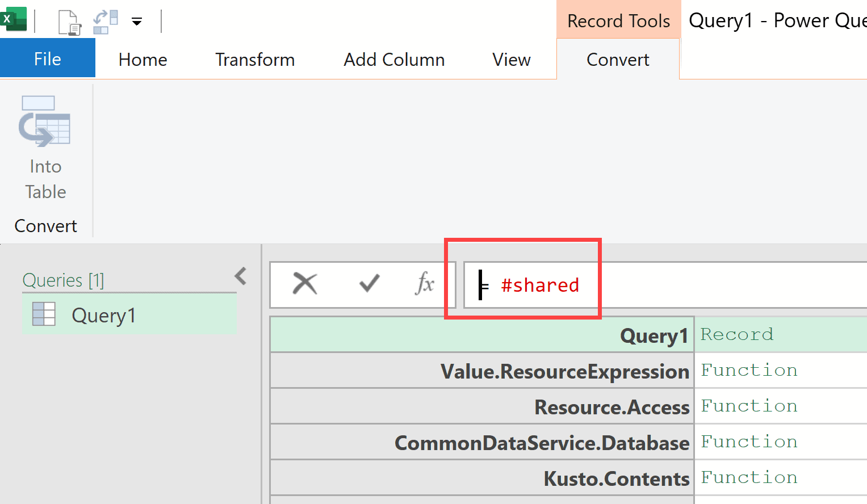This screenshot has height=504, width=867.
Task: Select Query1 in the Queries pane
Action: (x=129, y=314)
